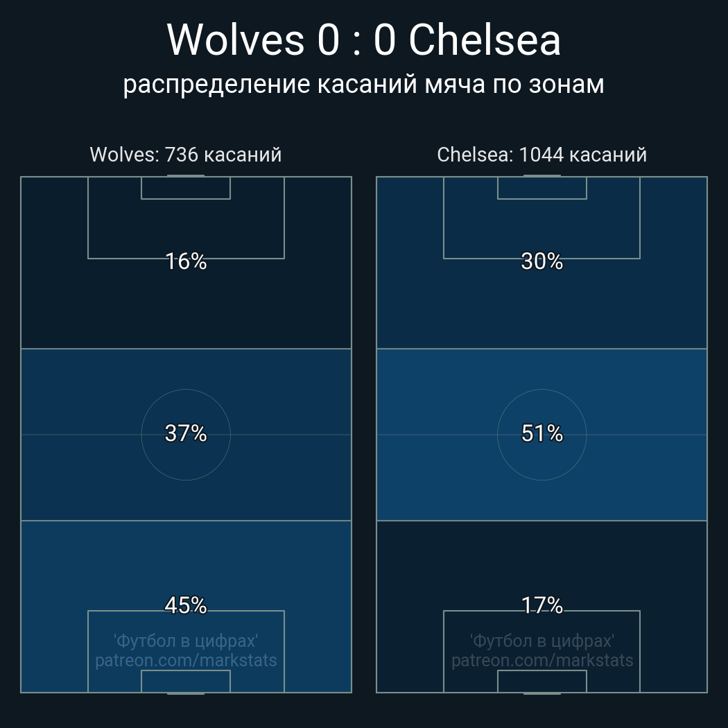
Task: Open patreon.com/markstats link on Wolves pitch
Action: [186, 661]
